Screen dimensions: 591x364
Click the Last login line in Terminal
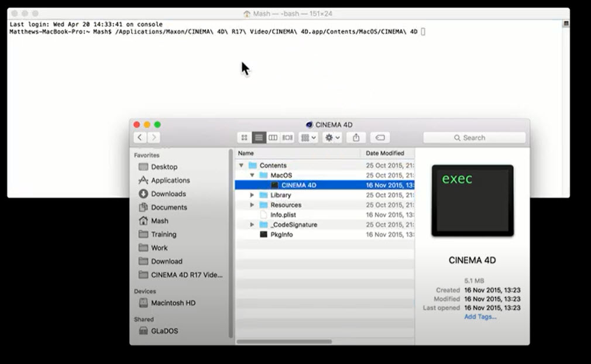click(86, 24)
